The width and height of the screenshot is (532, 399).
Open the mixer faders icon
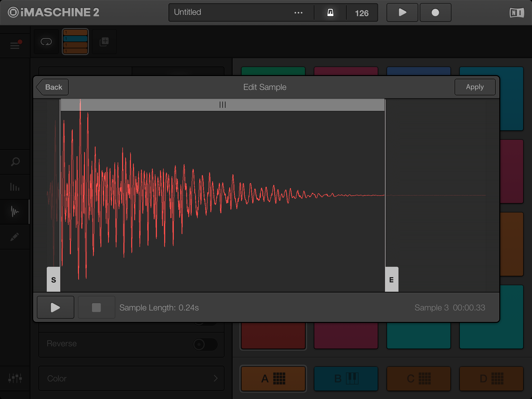tap(15, 378)
